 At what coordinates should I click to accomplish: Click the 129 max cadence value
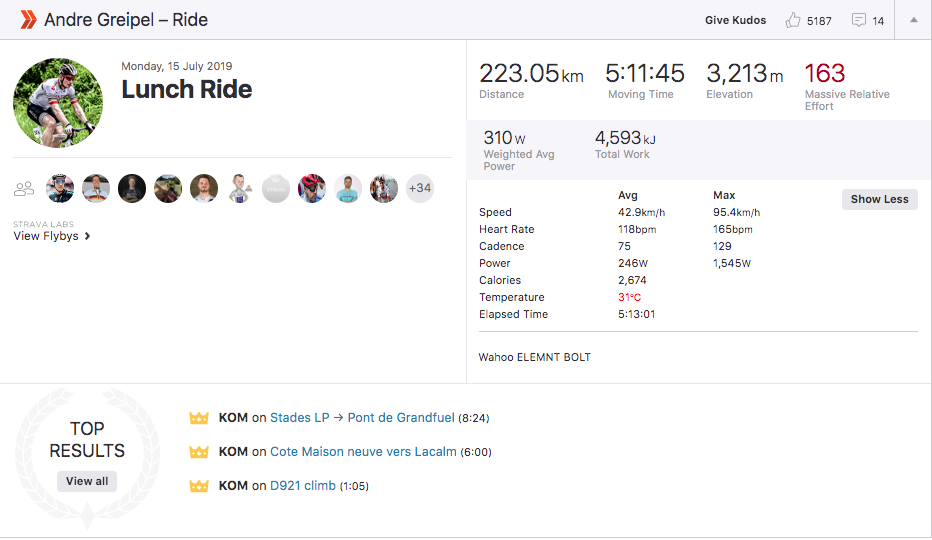(x=722, y=246)
